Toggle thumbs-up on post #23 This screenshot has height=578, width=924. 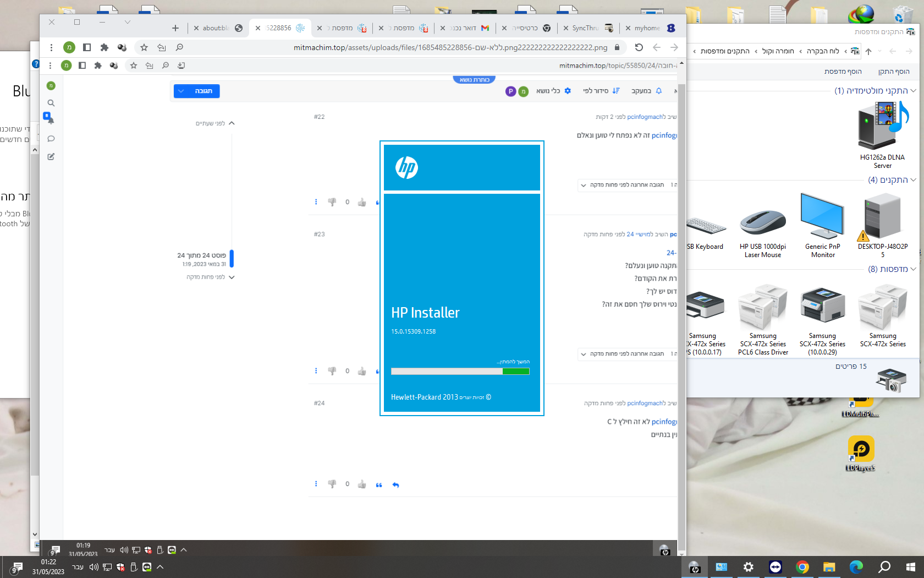point(362,371)
